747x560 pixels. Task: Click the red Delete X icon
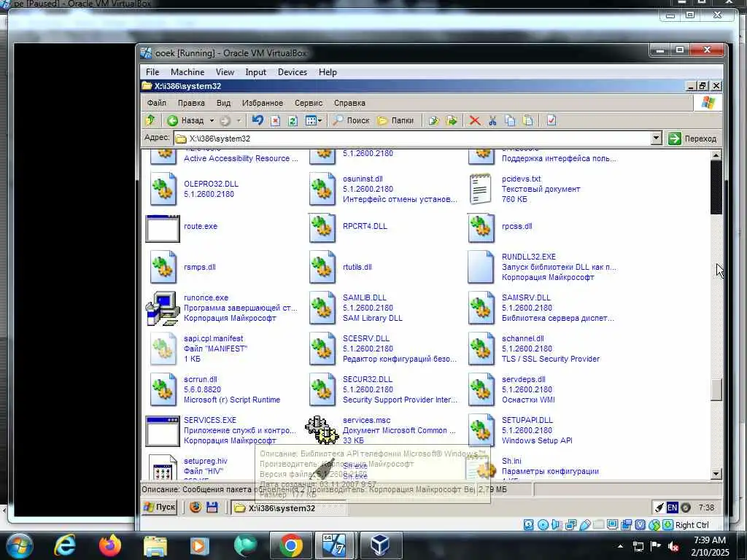(x=474, y=120)
